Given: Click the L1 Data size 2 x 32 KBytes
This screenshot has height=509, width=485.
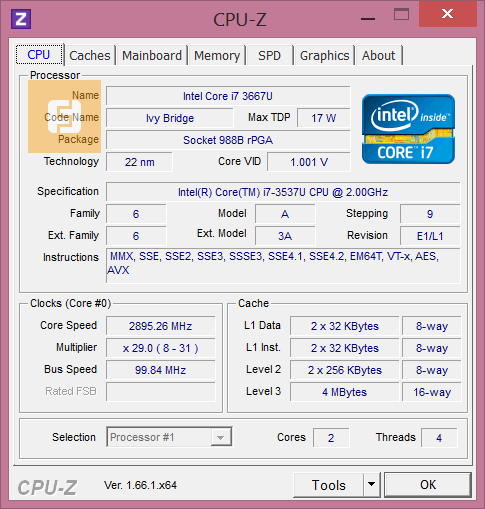Looking at the screenshot, I should (x=344, y=326).
